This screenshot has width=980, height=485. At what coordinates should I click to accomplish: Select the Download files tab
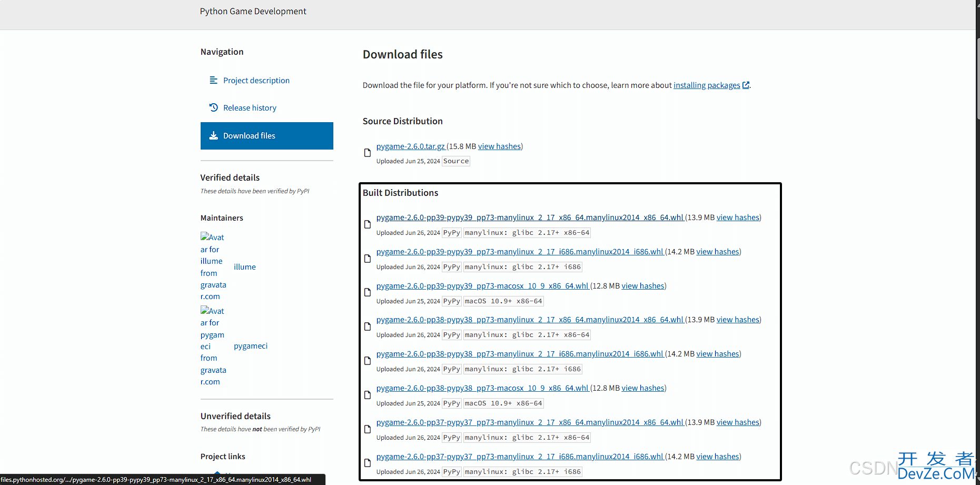point(267,136)
